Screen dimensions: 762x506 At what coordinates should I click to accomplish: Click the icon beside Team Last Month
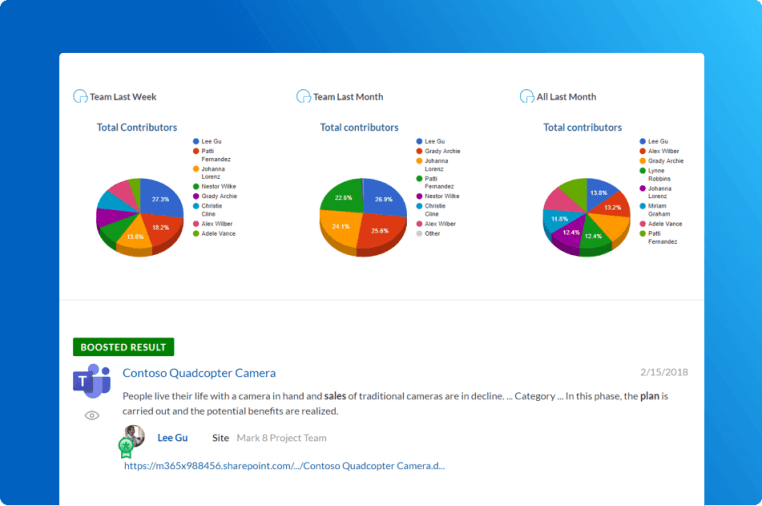(303, 97)
